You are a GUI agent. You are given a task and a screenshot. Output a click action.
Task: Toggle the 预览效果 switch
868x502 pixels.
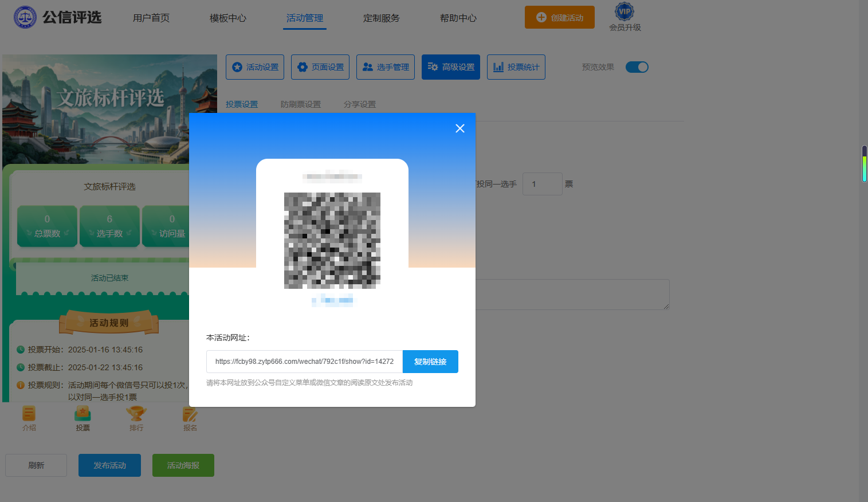click(637, 67)
